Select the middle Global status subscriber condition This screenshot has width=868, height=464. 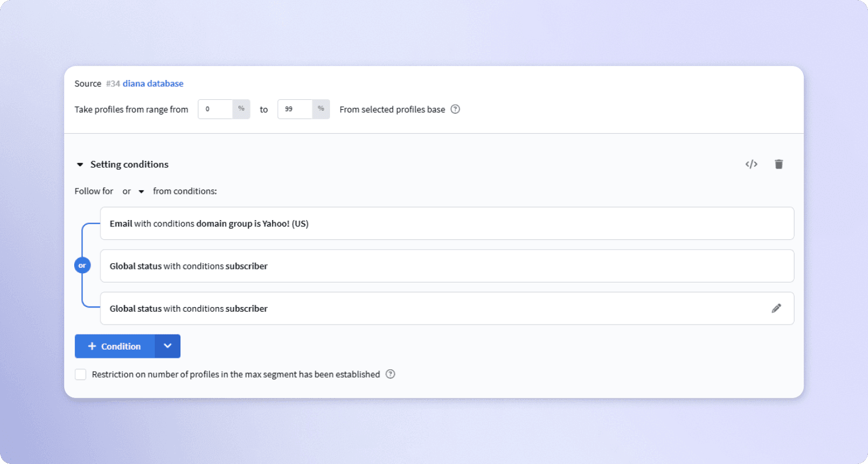447,266
